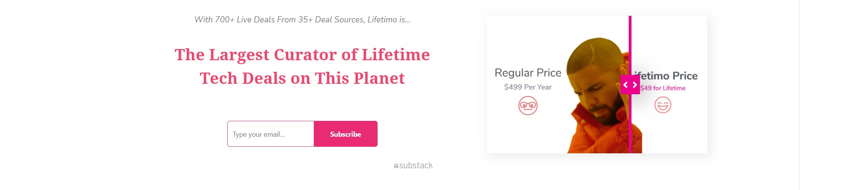Click the Subscribe button
The width and height of the screenshot is (868, 190).
[x=345, y=134]
